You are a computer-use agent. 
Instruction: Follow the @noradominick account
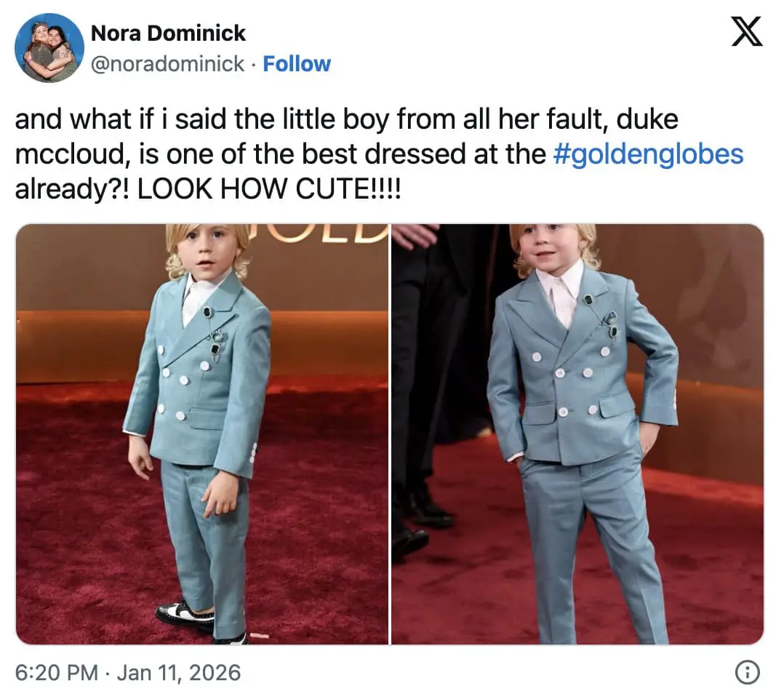(x=296, y=64)
